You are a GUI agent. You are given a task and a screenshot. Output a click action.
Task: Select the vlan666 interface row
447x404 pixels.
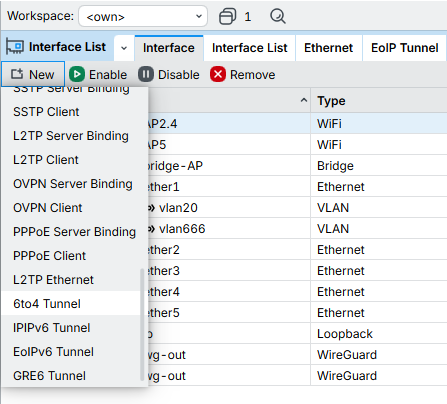coord(297,229)
